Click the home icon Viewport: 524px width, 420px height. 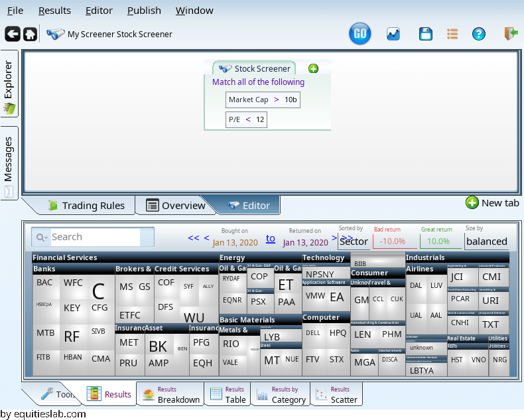pos(30,34)
